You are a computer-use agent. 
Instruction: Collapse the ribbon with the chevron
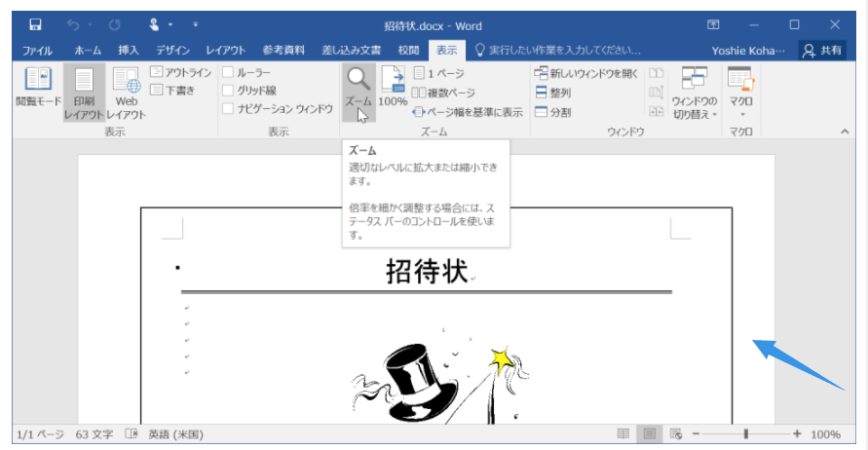tap(845, 131)
